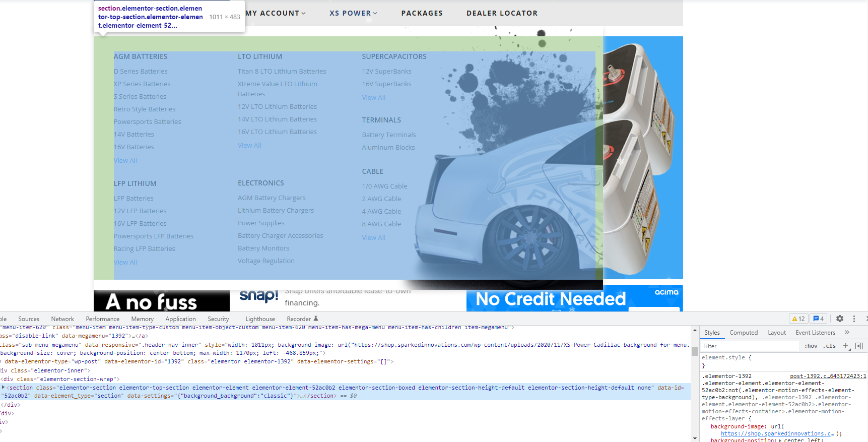Open DevTools settings gear
This screenshot has width=868, height=442.
[840, 319]
